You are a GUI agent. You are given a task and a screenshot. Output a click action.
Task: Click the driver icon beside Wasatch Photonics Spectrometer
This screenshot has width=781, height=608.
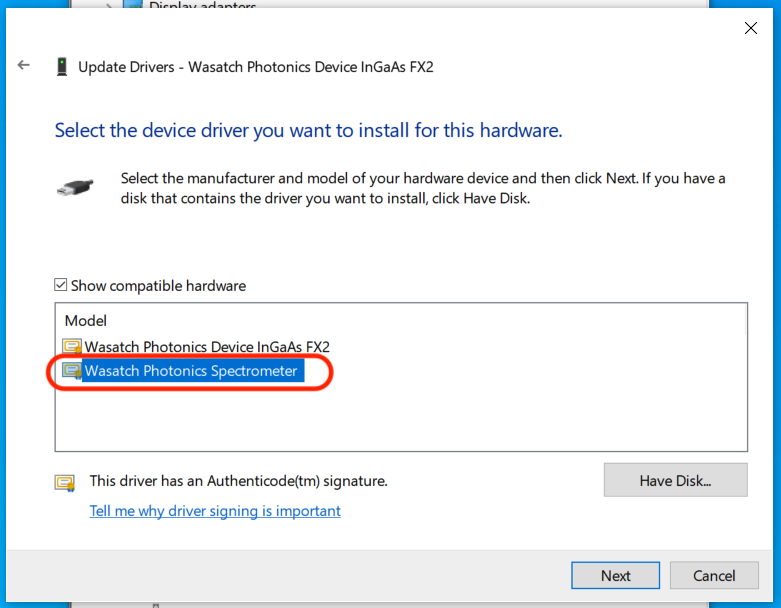pyautogui.click(x=72, y=371)
